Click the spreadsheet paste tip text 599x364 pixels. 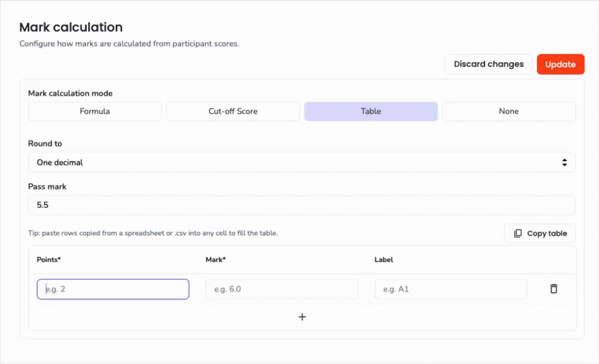click(153, 233)
